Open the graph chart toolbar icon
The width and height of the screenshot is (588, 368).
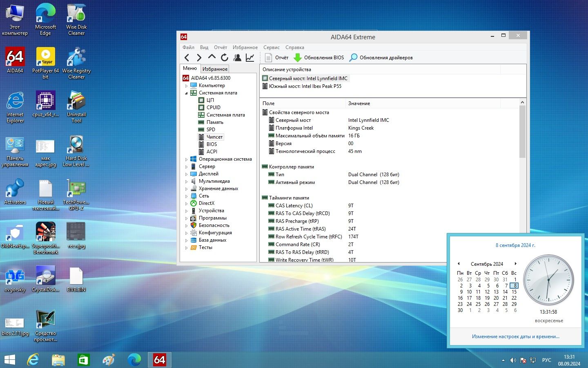(x=250, y=58)
